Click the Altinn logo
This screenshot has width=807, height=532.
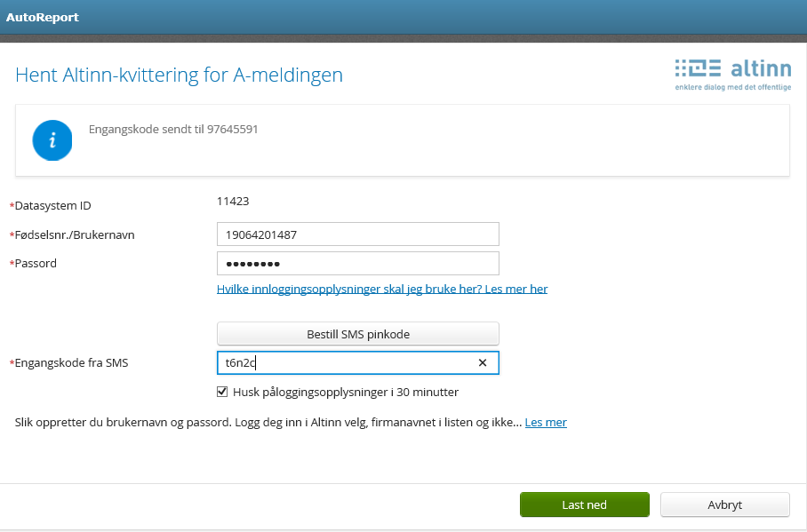(x=732, y=74)
